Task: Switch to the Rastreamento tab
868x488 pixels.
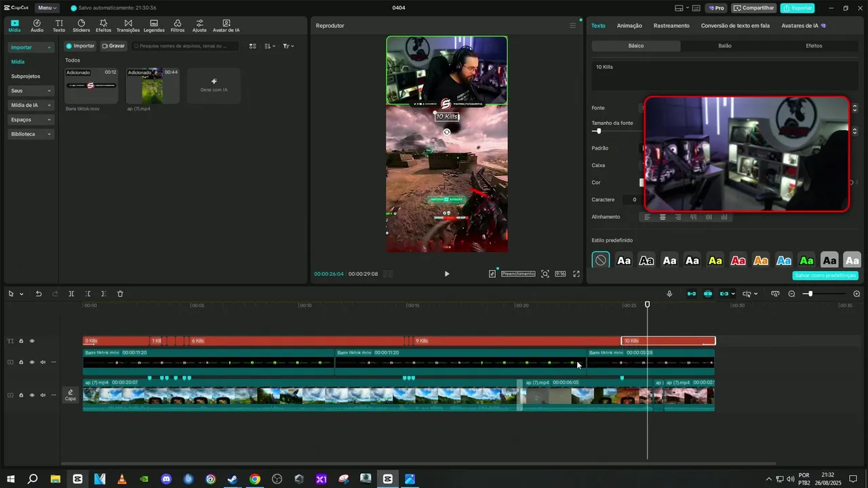Action: click(671, 26)
